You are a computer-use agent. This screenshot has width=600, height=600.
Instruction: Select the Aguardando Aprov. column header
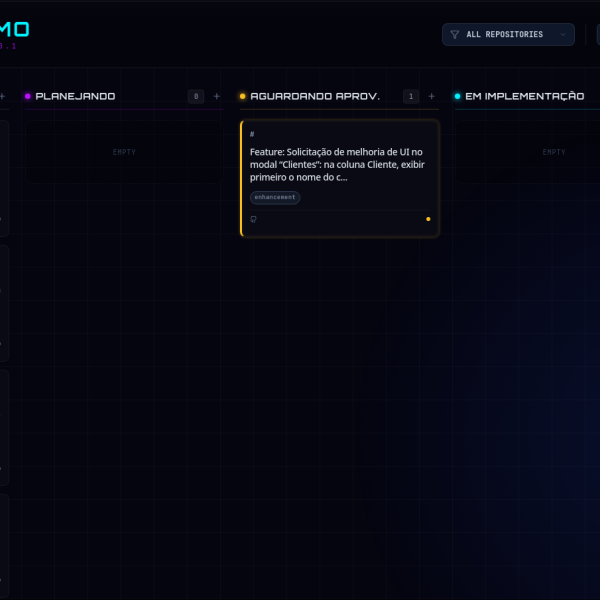314,97
